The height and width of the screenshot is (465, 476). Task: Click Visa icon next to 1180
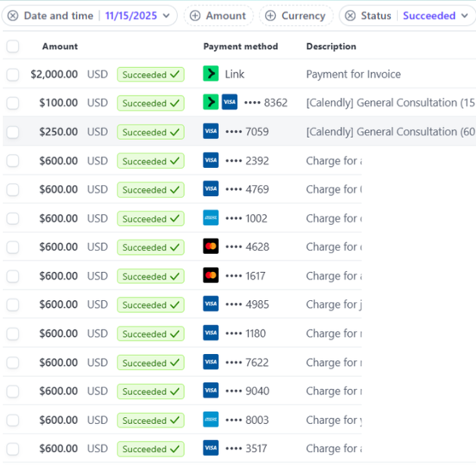pos(211,333)
